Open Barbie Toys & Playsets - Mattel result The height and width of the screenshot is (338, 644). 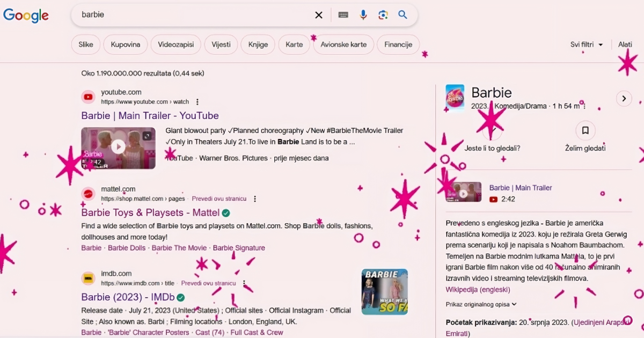pyautogui.click(x=151, y=212)
